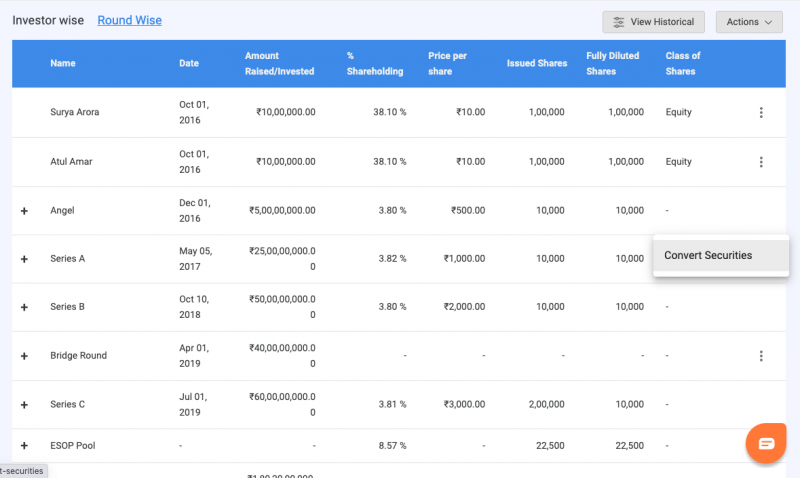Click the Class of Shares column header

pyautogui.click(x=683, y=63)
